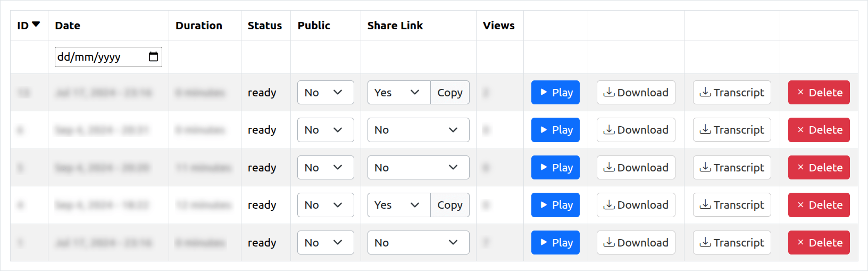Download the second row's recording
The height and width of the screenshot is (271, 868).
636,130
